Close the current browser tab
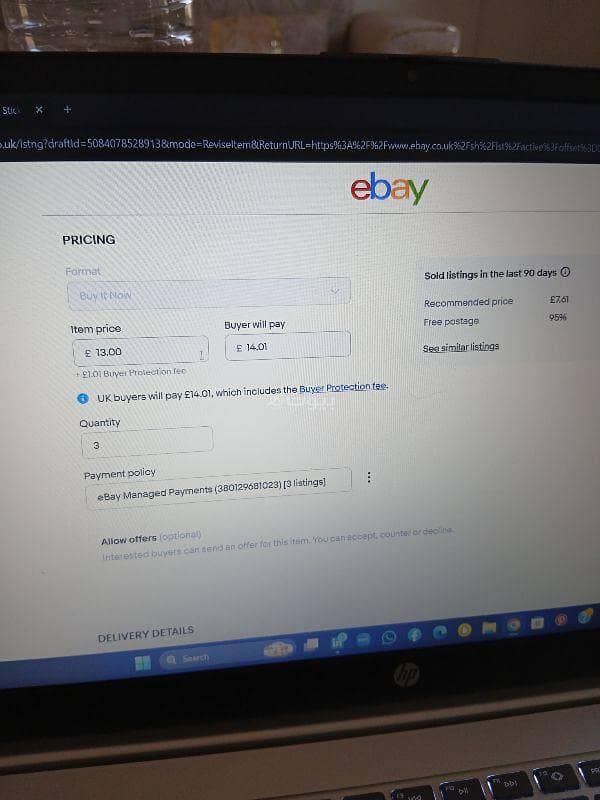Screen dimensions: 600x800 (x=39, y=110)
